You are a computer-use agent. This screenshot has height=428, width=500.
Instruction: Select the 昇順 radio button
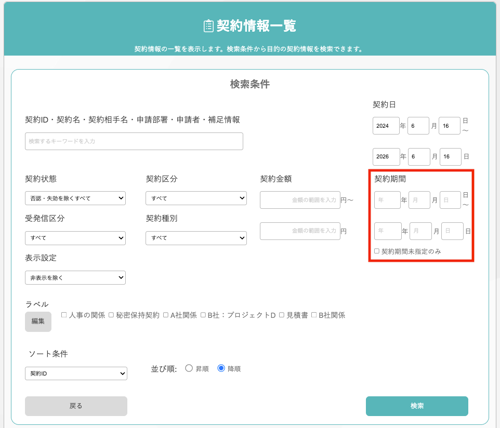point(189,368)
